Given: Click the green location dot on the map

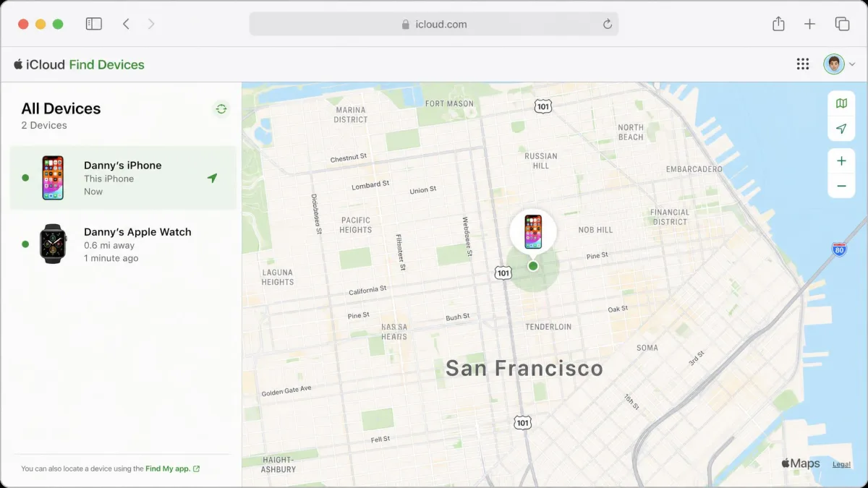Looking at the screenshot, I should pyautogui.click(x=533, y=266).
